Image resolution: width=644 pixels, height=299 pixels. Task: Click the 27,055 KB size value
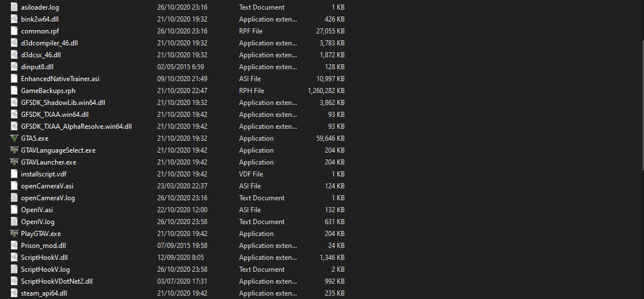(332, 31)
